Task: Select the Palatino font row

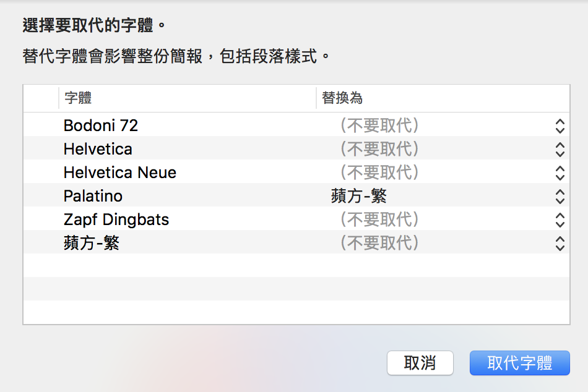Action: tap(93, 196)
